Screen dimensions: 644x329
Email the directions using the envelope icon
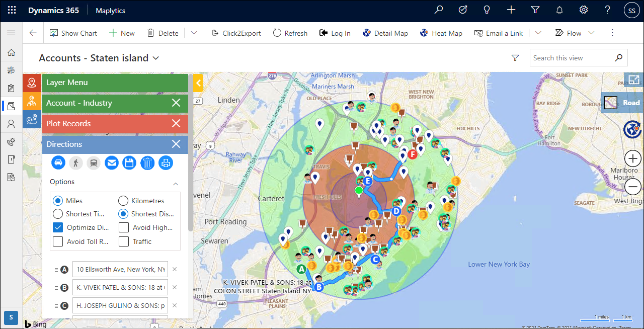[x=111, y=162]
